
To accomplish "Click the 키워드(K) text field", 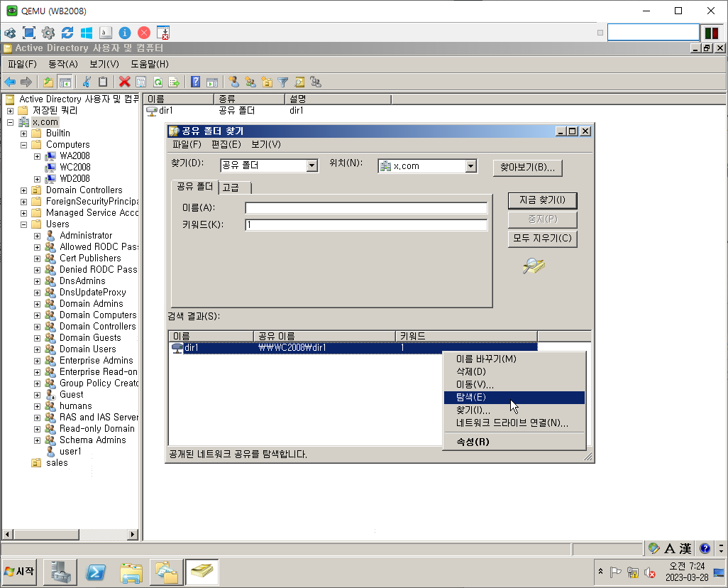I will click(x=366, y=225).
